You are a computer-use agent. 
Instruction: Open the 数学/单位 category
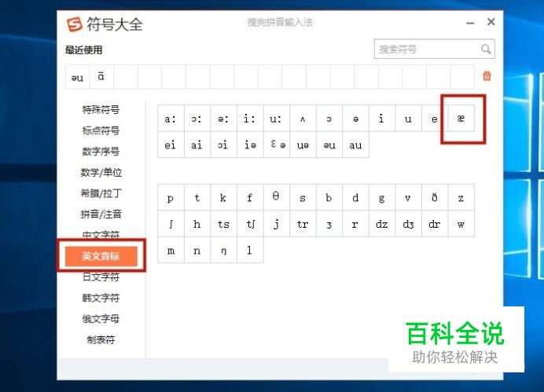(101, 172)
